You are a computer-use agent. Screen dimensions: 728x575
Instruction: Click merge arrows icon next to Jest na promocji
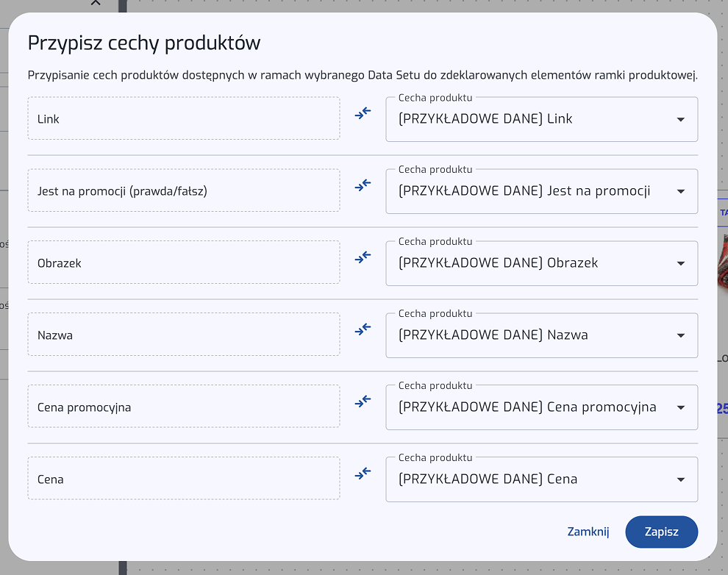tap(363, 185)
